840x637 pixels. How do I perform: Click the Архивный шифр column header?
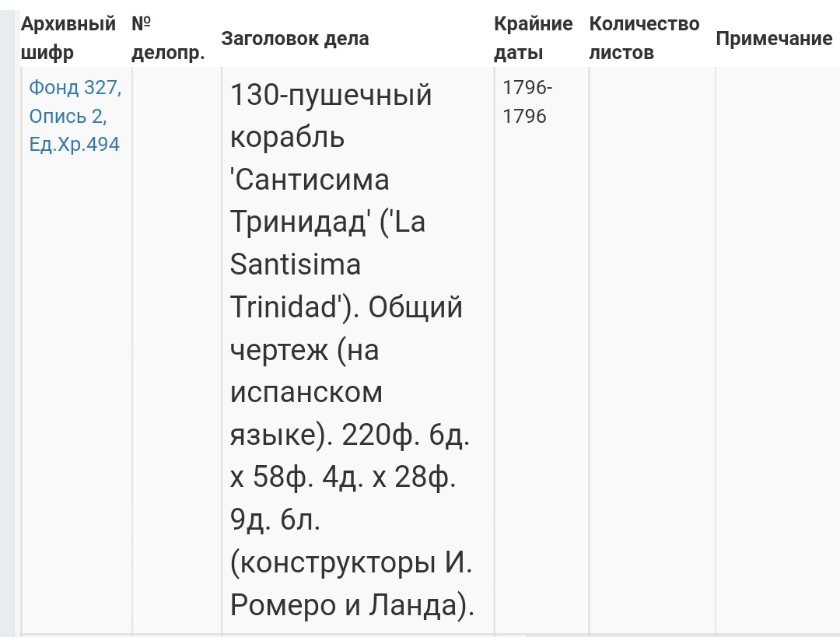68,38
